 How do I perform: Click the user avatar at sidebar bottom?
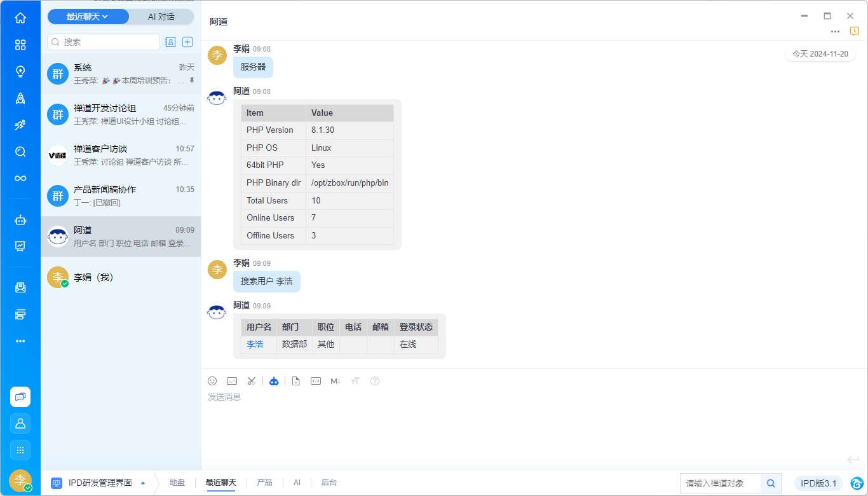click(20, 481)
